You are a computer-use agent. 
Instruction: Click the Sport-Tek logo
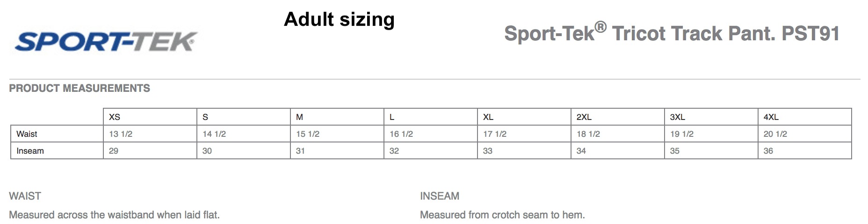pos(106,42)
